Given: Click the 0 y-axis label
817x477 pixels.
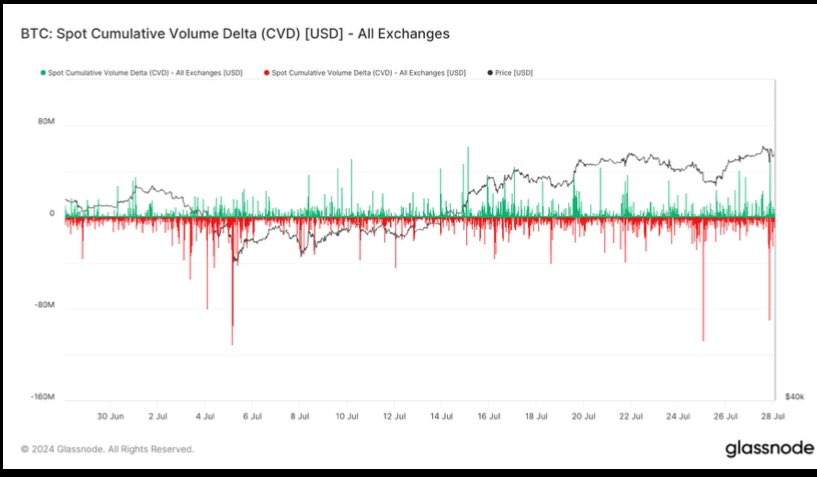Looking at the screenshot, I should point(52,213).
